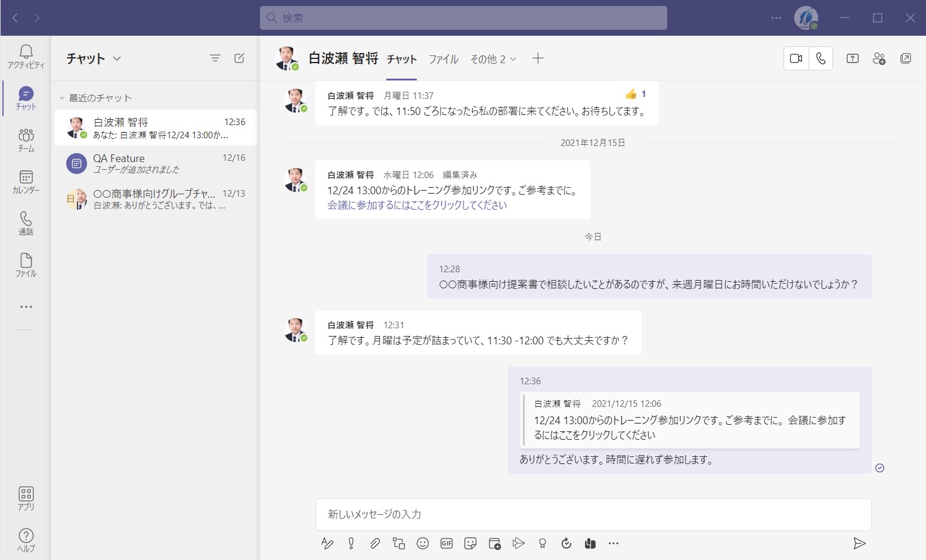Pop out the chat into new window
The height and width of the screenshot is (560, 926).
click(905, 58)
